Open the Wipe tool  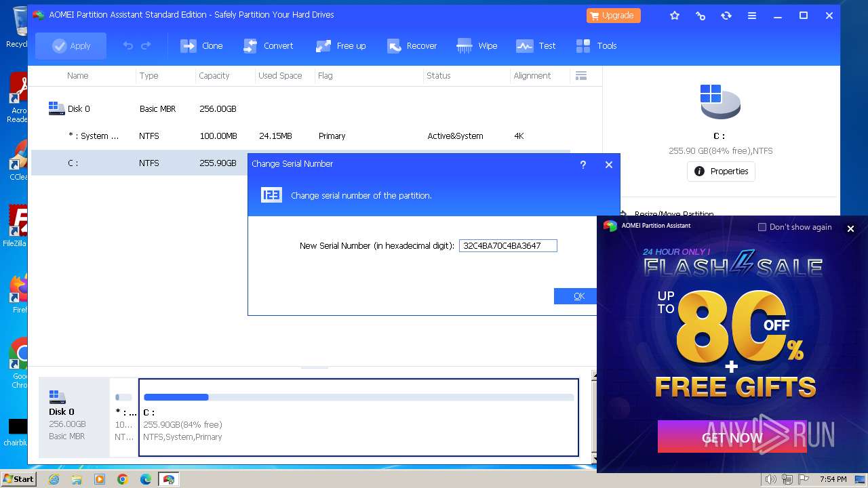pyautogui.click(x=477, y=45)
